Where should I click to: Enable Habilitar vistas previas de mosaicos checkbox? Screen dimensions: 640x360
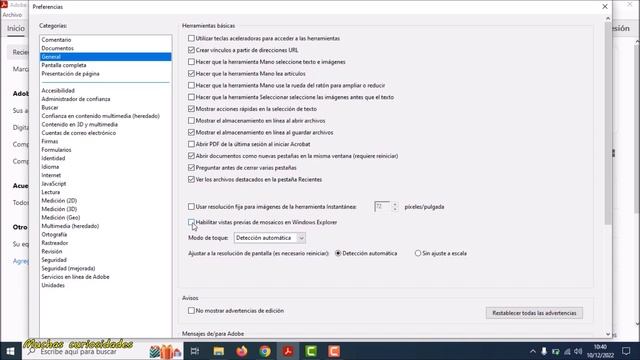point(191,222)
